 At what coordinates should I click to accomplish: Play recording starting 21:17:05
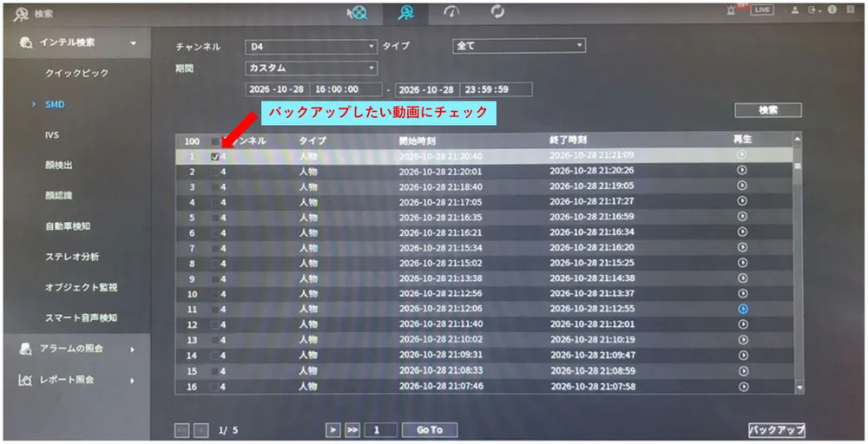pos(742,201)
